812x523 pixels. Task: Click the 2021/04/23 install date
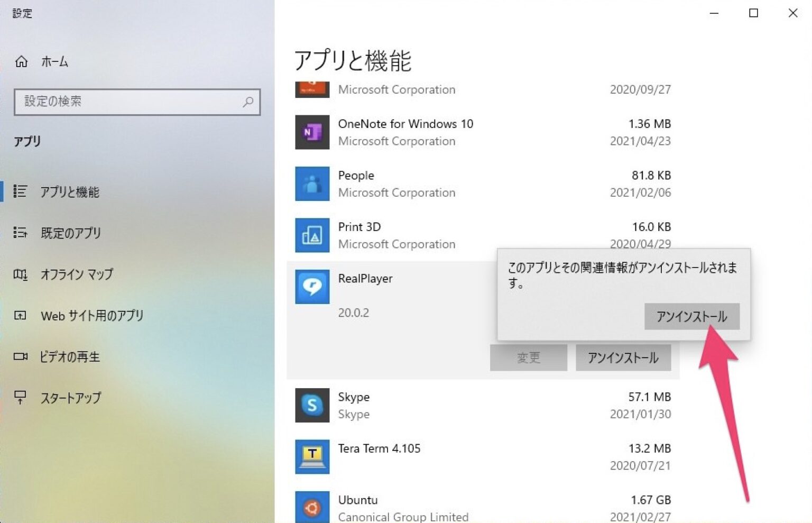point(640,141)
